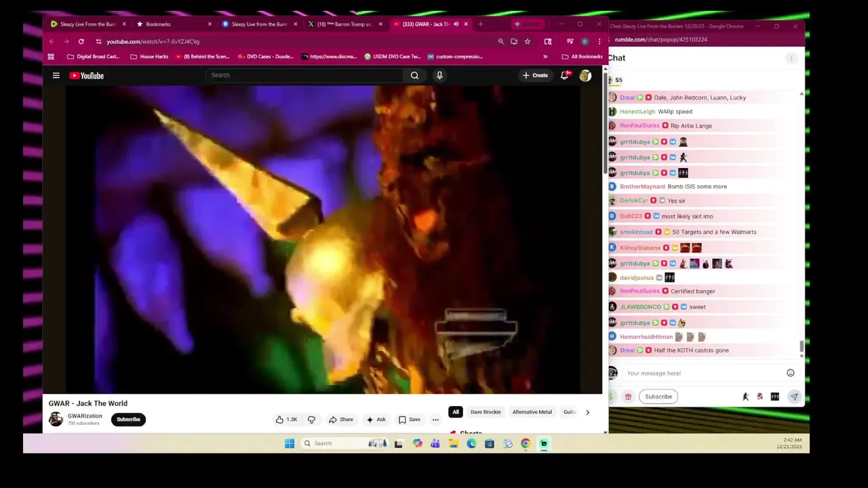Image resolution: width=868 pixels, height=488 pixels.
Task: Click BrotherMaynard's 'Bomb ISIS some more' message
Action: click(697, 186)
